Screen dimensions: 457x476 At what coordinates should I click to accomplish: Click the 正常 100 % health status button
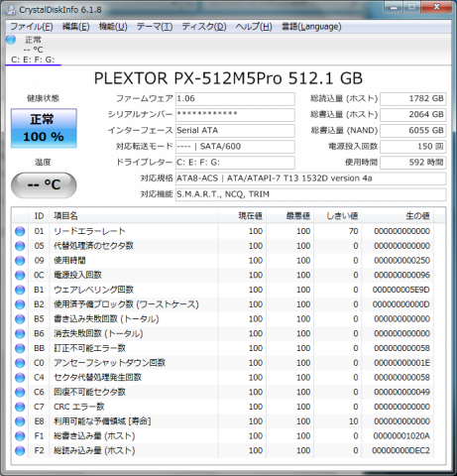point(44,128)
